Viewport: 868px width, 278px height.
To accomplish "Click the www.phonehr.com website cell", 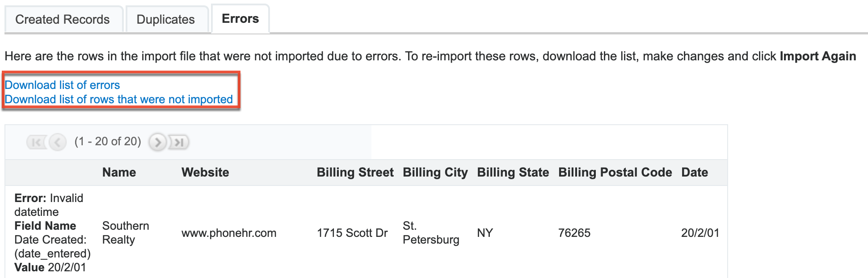I will tap(229, 232).
